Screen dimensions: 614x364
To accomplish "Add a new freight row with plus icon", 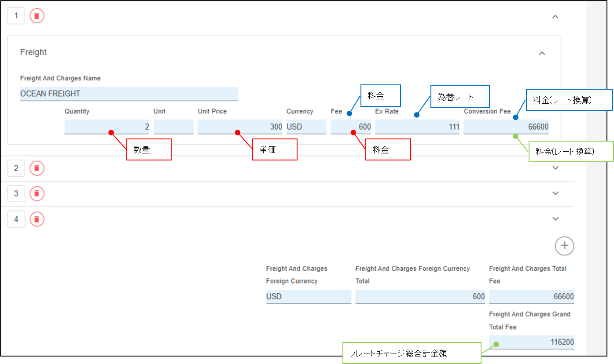I will (x=564, y=246).
